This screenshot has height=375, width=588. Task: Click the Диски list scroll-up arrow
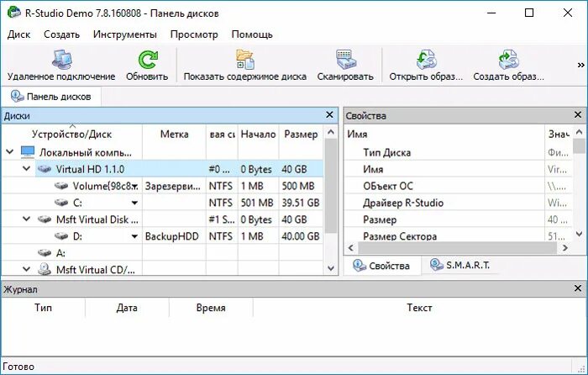[331, 132]
